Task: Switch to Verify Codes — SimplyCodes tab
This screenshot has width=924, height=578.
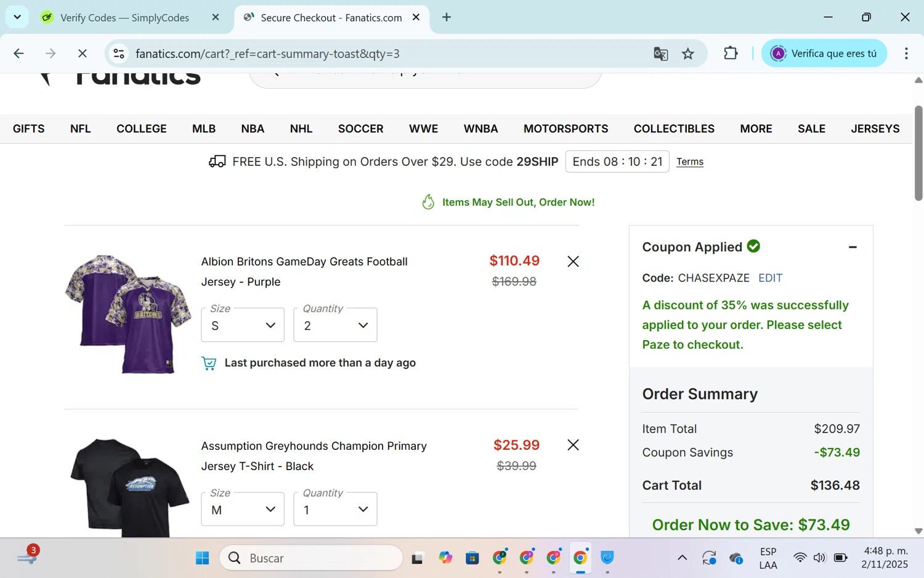Action: [x=124, y=18]
